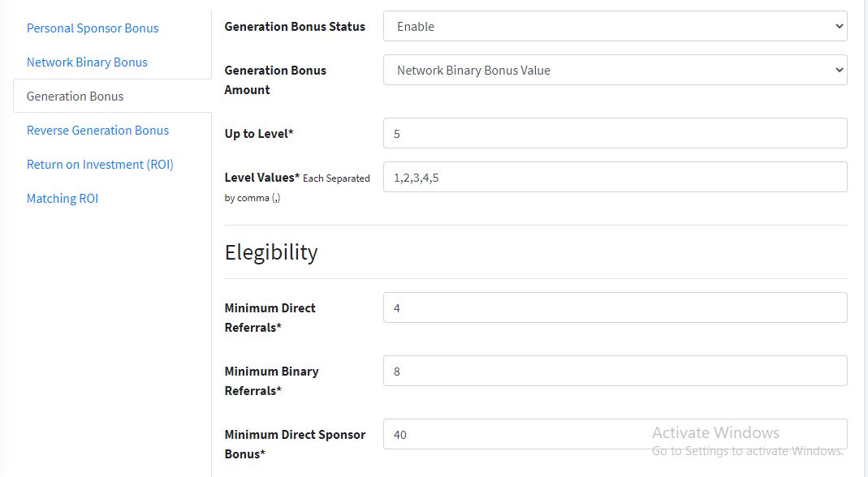Switch to Network Binary Bonus settings
Image resolution: width=868 pixels, height=477 pixels.
[x=87, y=62]
